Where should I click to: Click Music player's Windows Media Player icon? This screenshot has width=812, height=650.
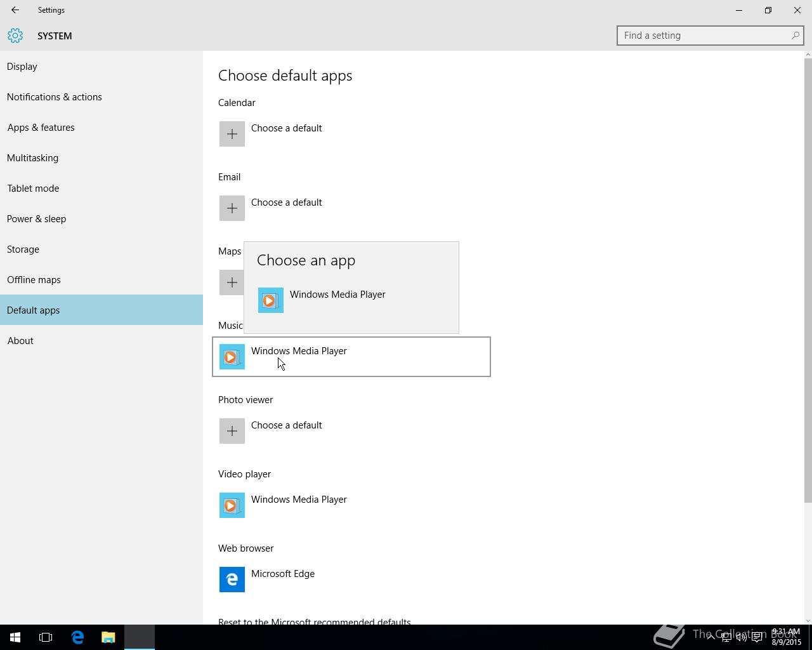(x=232, y=357)
